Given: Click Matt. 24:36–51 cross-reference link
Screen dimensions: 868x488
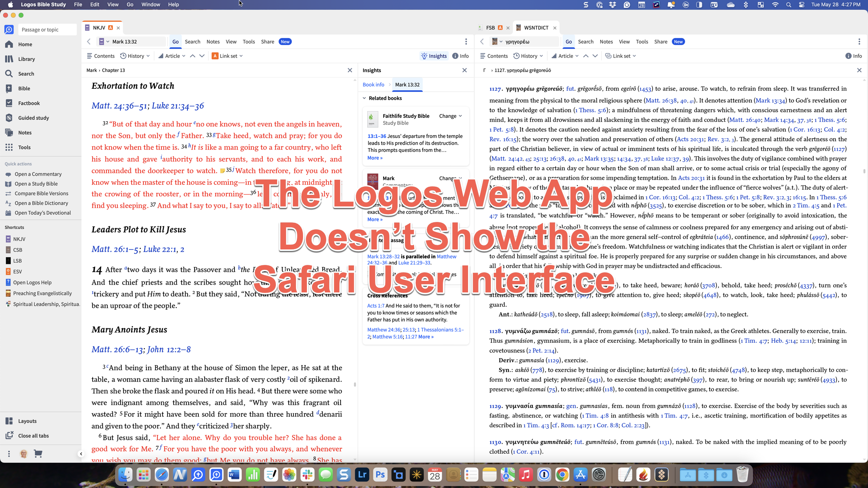Looking at the screenshot, I should 119,106.
